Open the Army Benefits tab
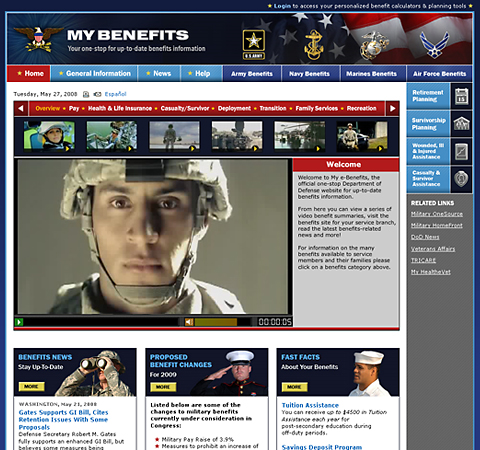This screenshot has width=480, height=450. 252,74
